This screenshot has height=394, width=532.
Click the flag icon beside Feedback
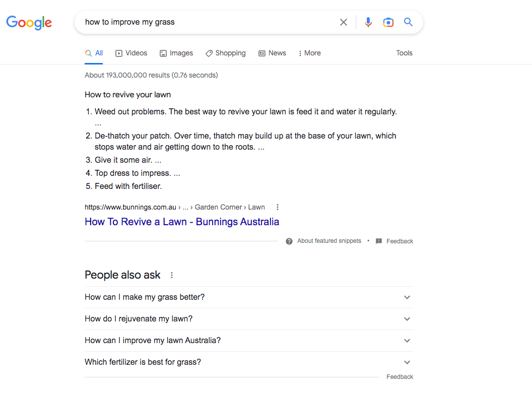(x=378, y=241)
